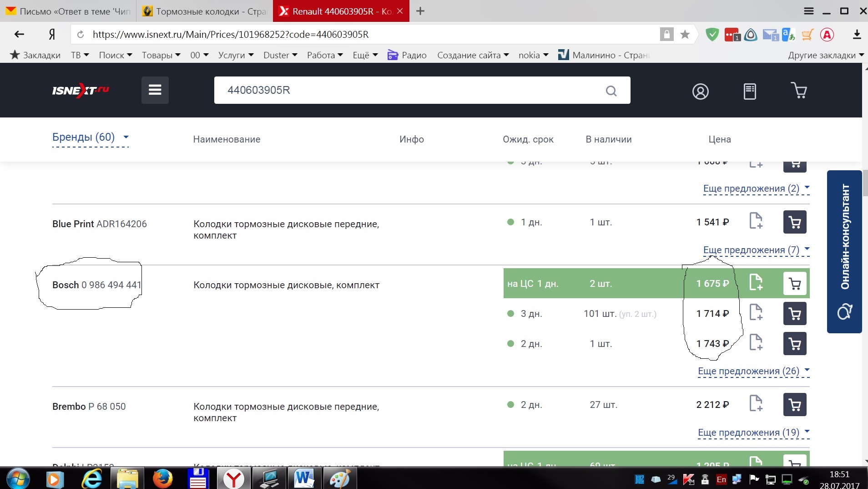The height and width of the screenshot is (489, 868).
Task: Add Blue Print ADR164206 to cart
Action: (795, 222)
